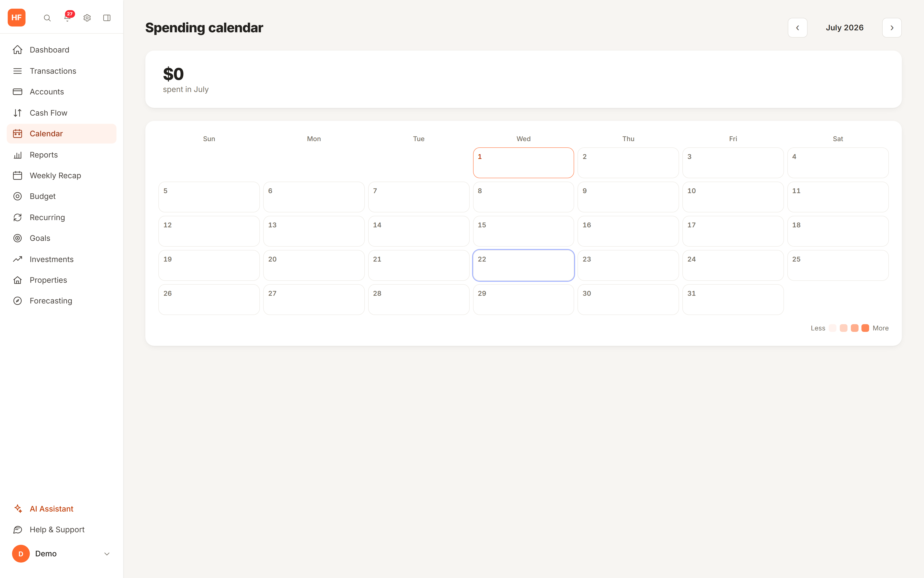Select July 10 day cell
Image resolution: width=924 pixels, height=578 pixels.
pos(733,197)
